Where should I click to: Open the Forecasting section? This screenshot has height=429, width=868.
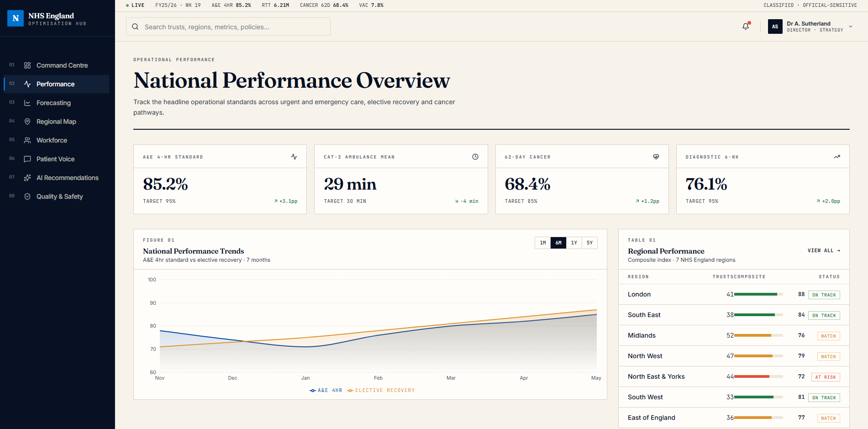pos(56,103)
